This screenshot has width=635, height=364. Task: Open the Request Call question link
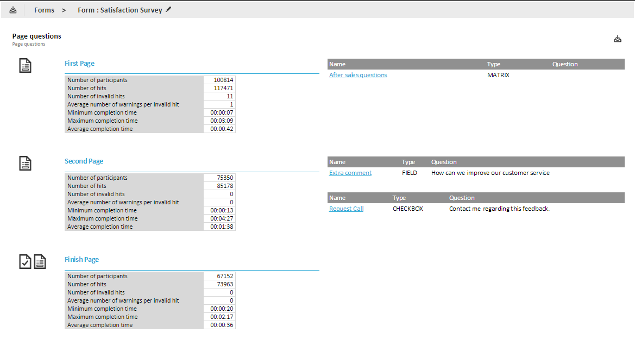click(346, 209)
